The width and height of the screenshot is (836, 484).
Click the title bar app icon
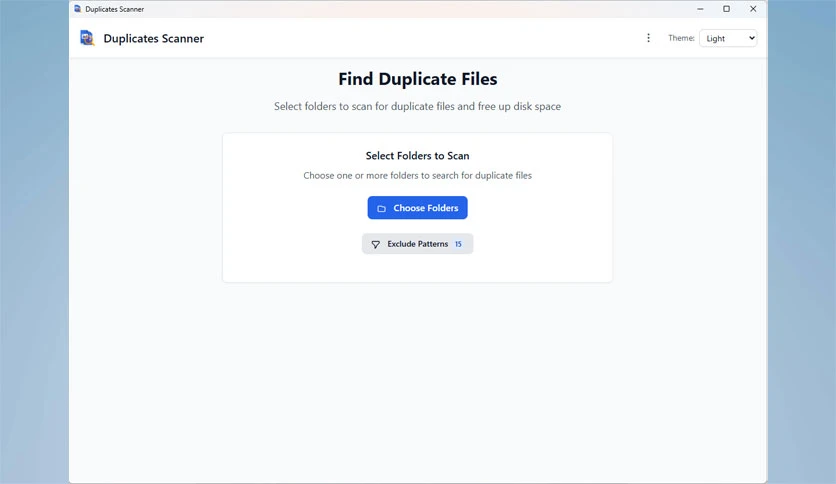pyautogui.click(x=78, y=9)
